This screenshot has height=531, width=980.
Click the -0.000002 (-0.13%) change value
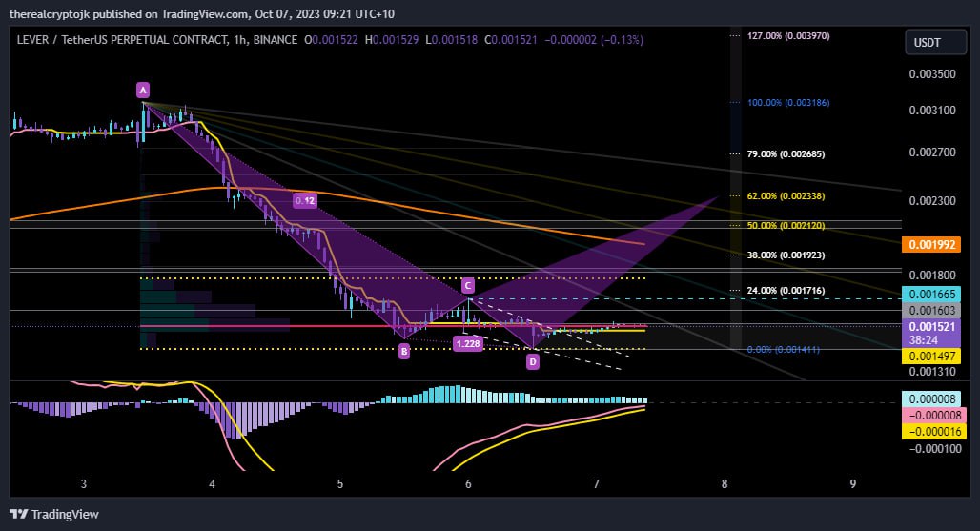point(594,39)
